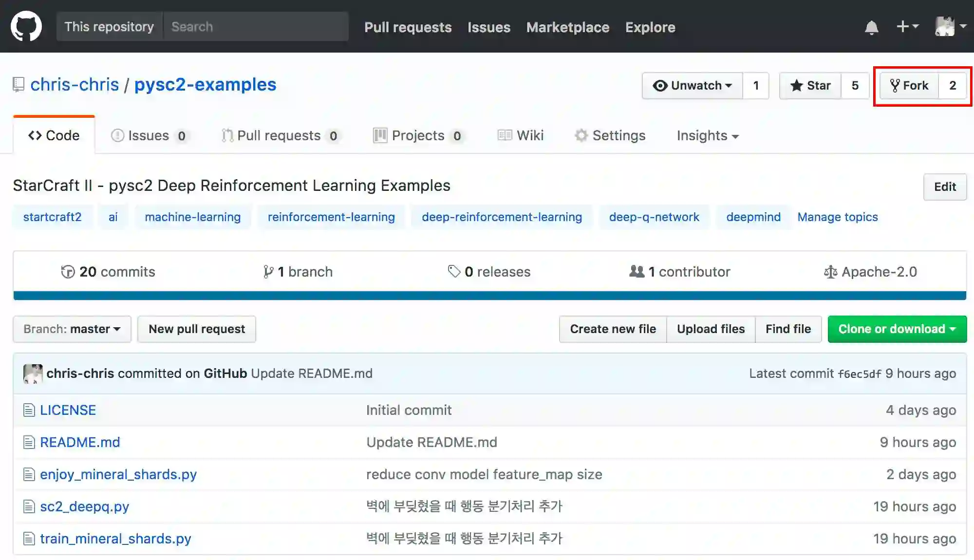Click the Apache-2.0 license scale icon
This screenshot has width=974, height=560.
830,272
